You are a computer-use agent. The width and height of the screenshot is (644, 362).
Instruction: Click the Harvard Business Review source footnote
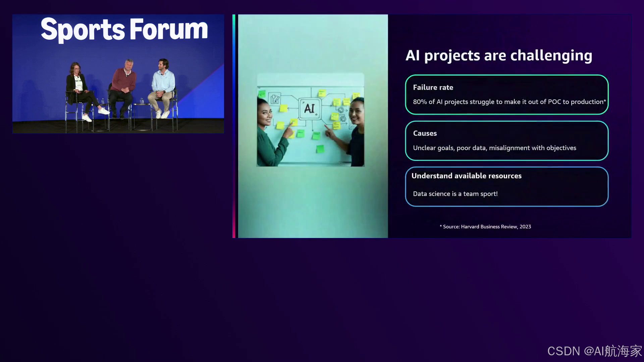[485, 227]
